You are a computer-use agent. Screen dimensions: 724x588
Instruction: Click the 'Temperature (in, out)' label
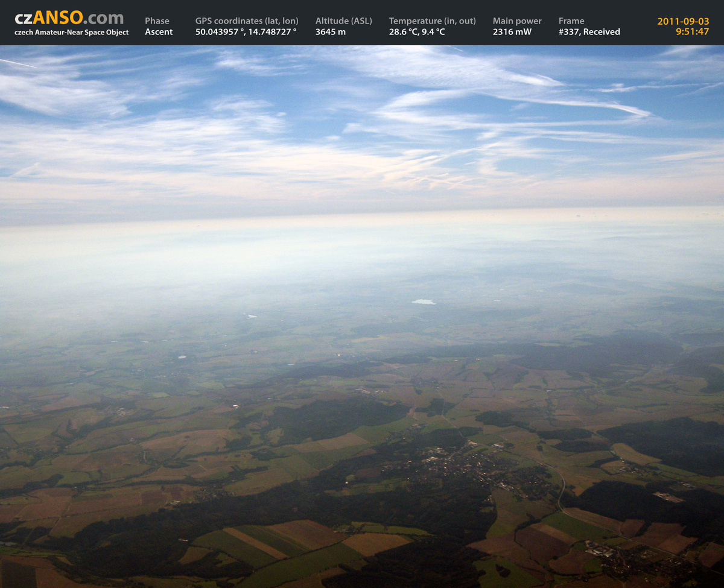pyautogui.click(x=433, y=21)
